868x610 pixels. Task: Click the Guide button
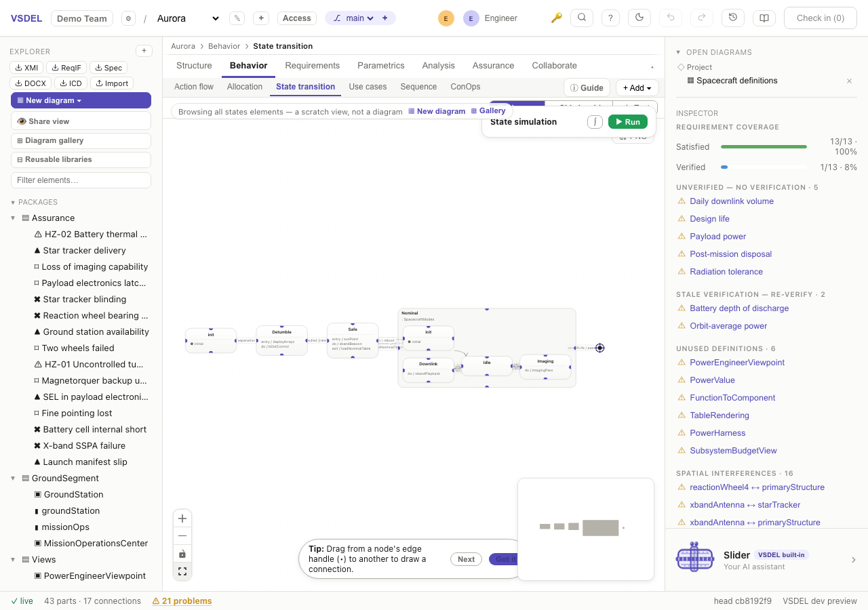pyautogui.click(x=587, y=87)
